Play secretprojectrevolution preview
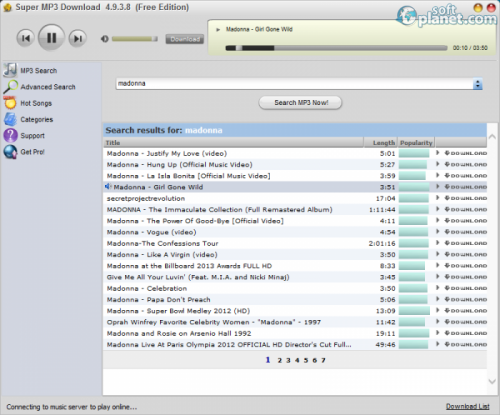Image resolution: width=500 pixels, height=415 pixels. pyautogui.click(x=438, y=198)
